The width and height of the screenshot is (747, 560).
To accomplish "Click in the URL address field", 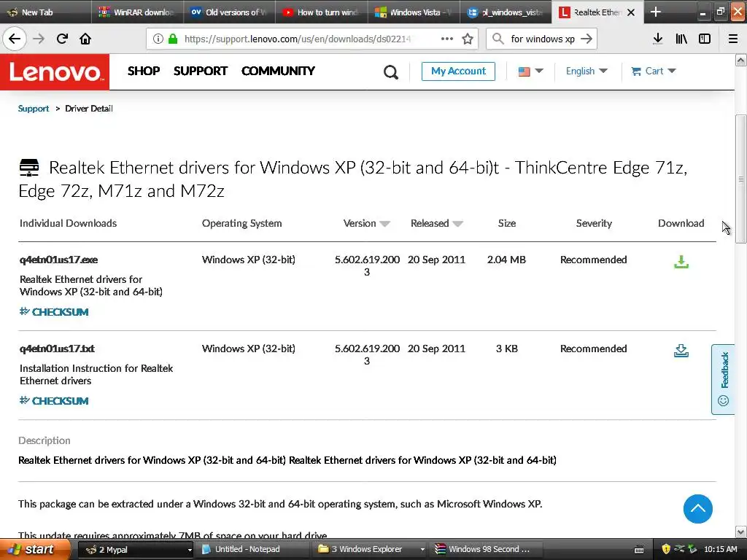I will 298,39.
